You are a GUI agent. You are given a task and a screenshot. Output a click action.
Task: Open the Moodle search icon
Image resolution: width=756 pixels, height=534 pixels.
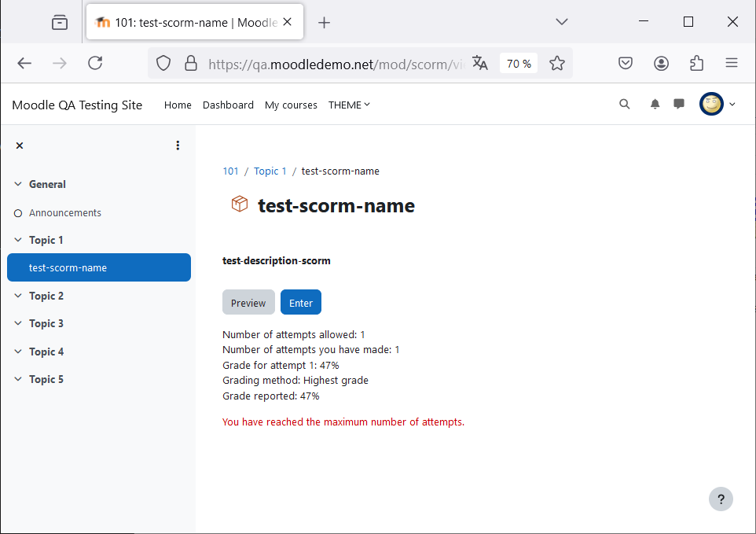point(625,104)
